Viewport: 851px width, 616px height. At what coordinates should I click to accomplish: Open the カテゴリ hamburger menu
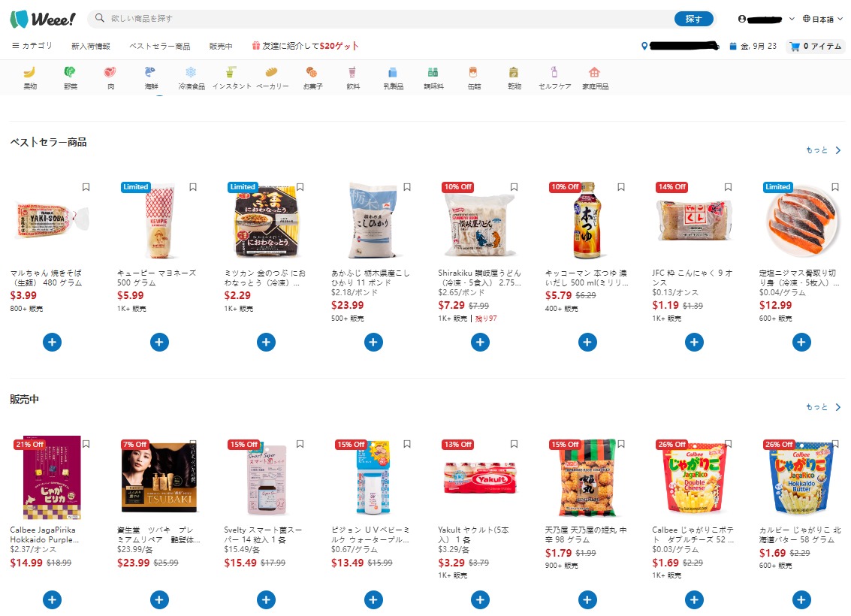pyautogui.click(x=32, y=46)
